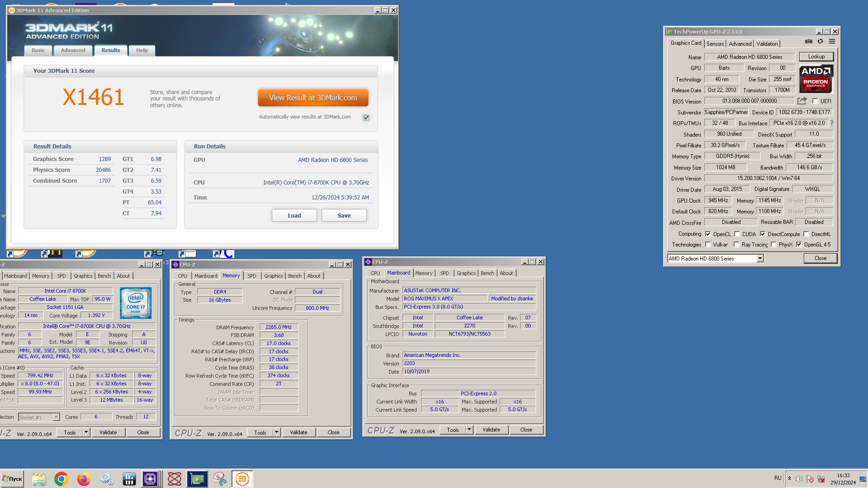Expand the GPU selection dropdown in GPU-Z
This screenshot has width=868, height=488.
[x=760, y=259]
